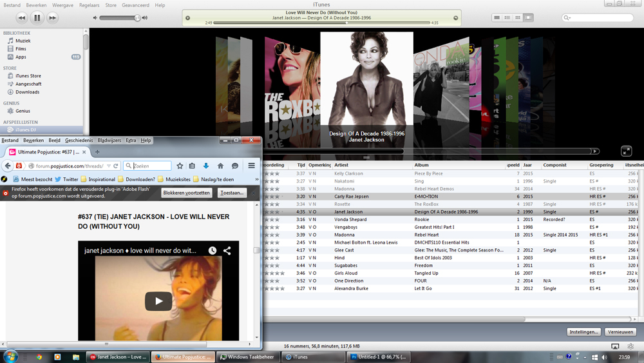644x363 pixels.
Task: Click the video share icon
Action: pos(227,250)
